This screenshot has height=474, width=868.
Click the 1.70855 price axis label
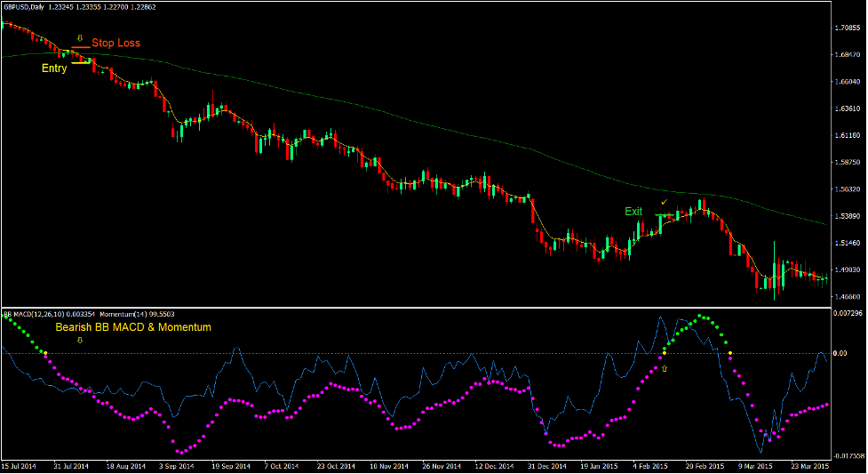coord(849,28)
